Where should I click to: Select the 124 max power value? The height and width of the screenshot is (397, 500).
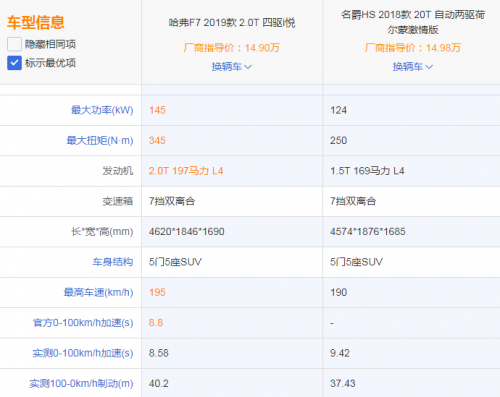click(338, 110)
